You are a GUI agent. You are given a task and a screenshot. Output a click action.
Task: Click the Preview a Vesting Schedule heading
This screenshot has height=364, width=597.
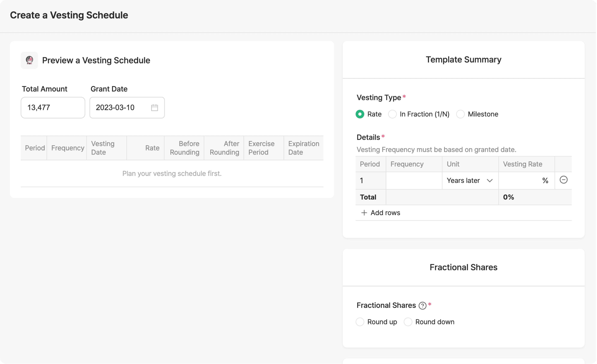coord(96,60)
